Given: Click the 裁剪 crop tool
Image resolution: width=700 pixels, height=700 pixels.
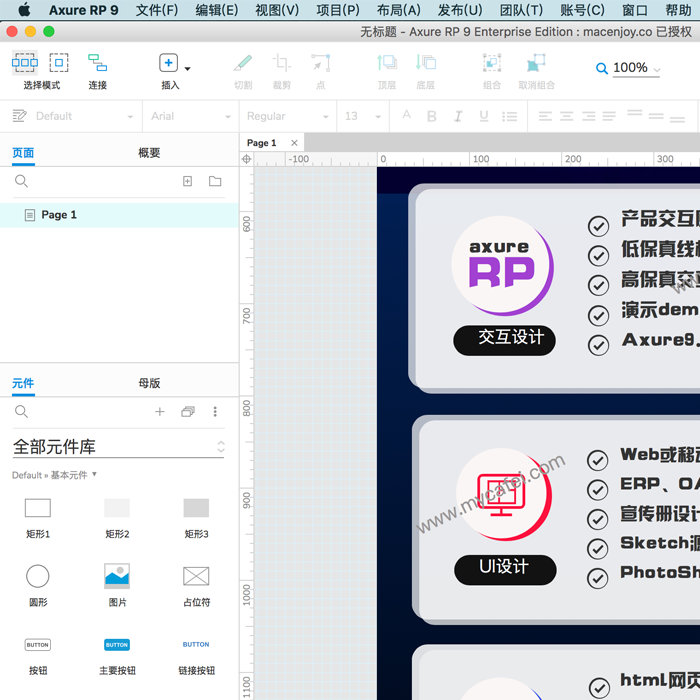Looking at the screenshot, I should click(282, 63).
